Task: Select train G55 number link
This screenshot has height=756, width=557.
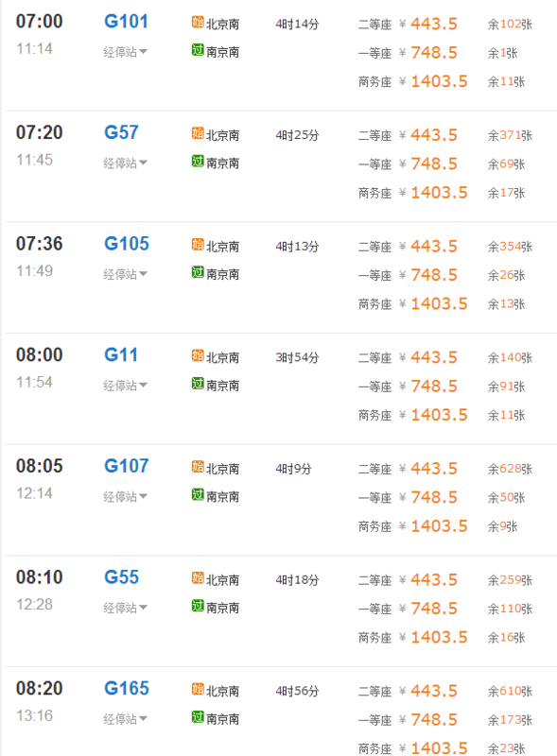Action: [x=120, y=576]
